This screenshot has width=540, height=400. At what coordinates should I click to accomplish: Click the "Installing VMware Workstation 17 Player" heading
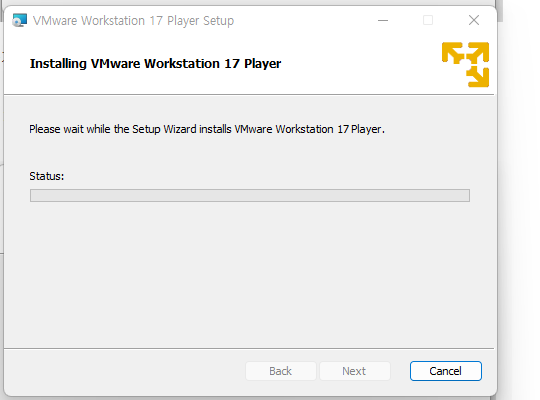click(x=155, y=64)
